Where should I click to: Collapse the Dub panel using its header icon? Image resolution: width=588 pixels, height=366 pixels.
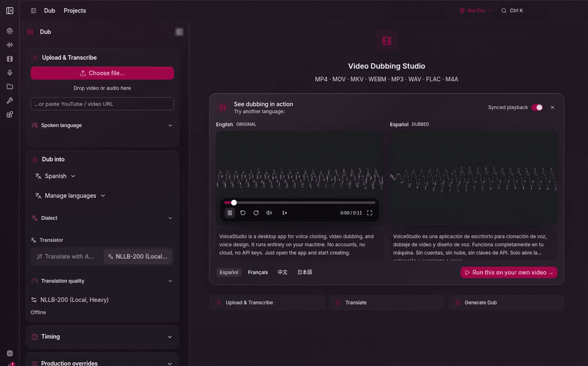point(179,32)
